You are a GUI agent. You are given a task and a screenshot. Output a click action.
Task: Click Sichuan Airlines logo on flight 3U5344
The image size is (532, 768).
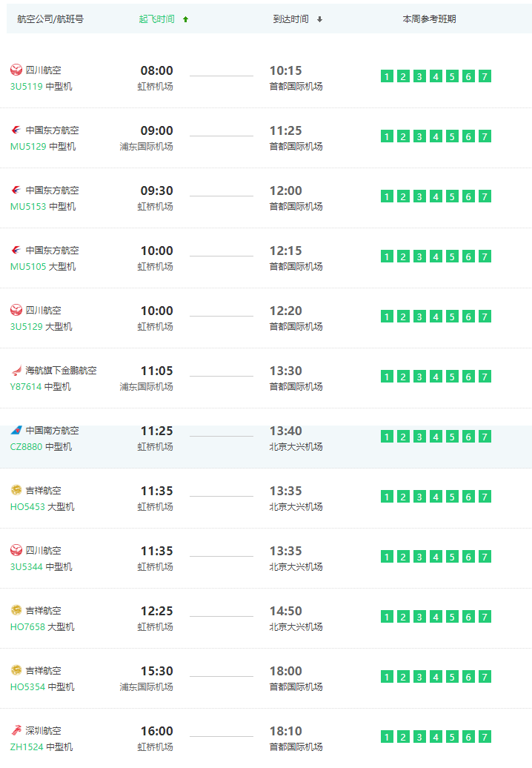[x=16, y=551]
